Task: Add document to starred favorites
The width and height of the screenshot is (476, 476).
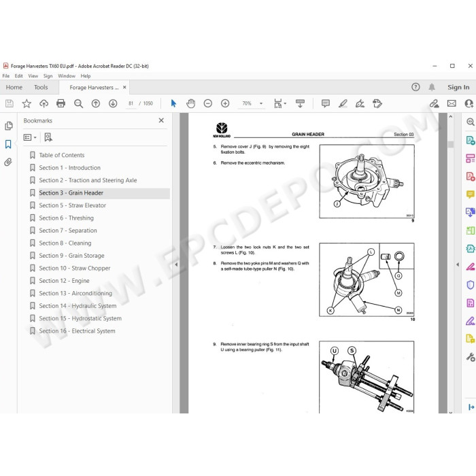Action: point(27,103)
